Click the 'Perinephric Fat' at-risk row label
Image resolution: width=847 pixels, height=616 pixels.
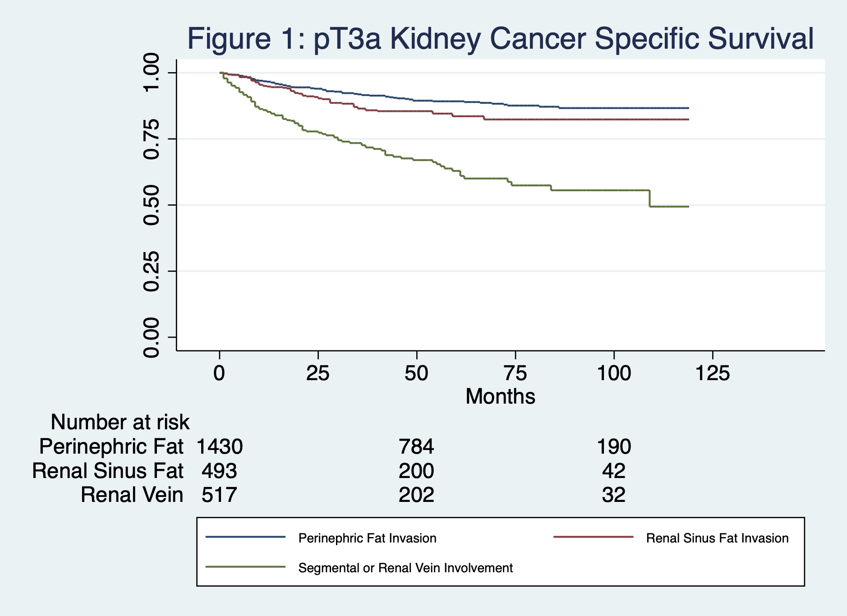[x=111, y=447]
